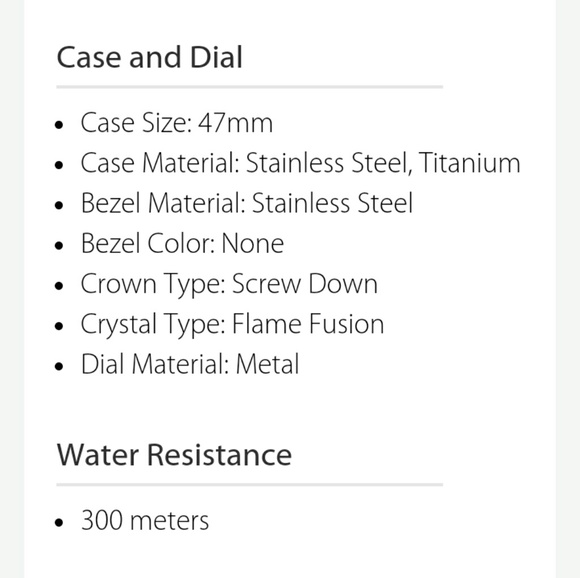Click the Water Resistance heading

(174, 455)
